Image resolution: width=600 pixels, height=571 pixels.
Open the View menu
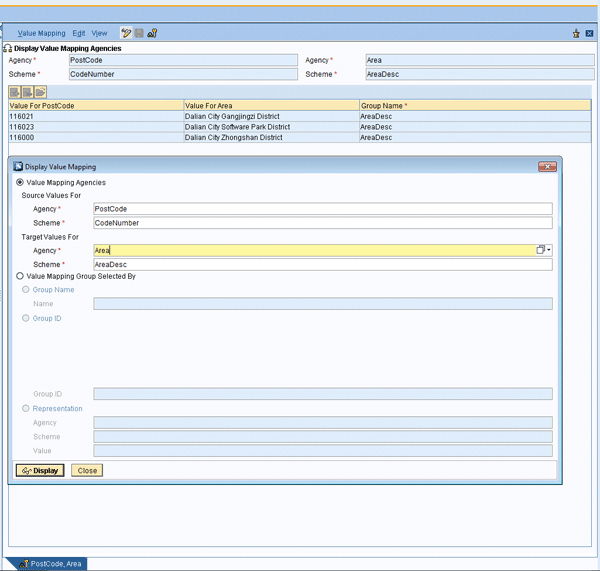100,33
